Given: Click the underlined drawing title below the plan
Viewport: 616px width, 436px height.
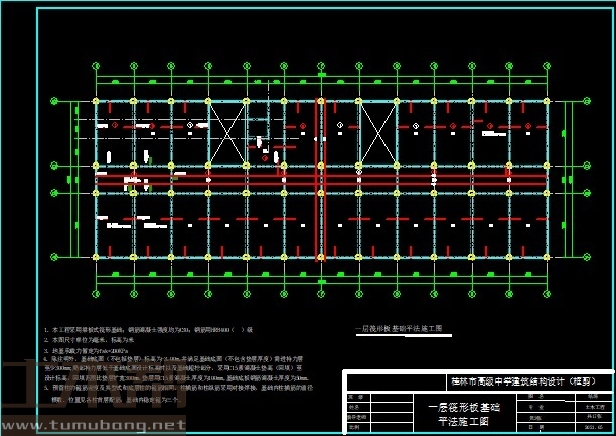Looking at the screenshot, I should pos(403,327).
